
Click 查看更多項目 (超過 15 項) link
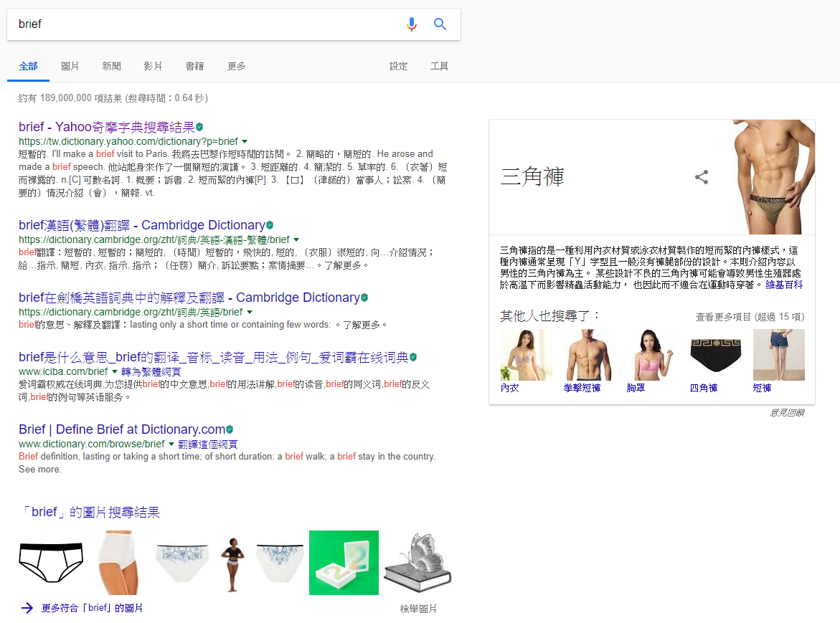[750, 317]
